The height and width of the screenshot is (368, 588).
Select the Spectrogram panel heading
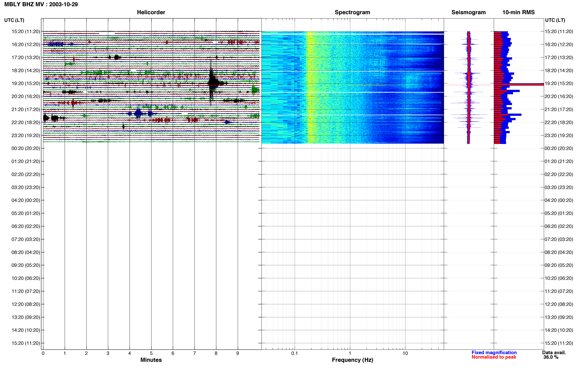pyautogui.click(x=352, y=12)
